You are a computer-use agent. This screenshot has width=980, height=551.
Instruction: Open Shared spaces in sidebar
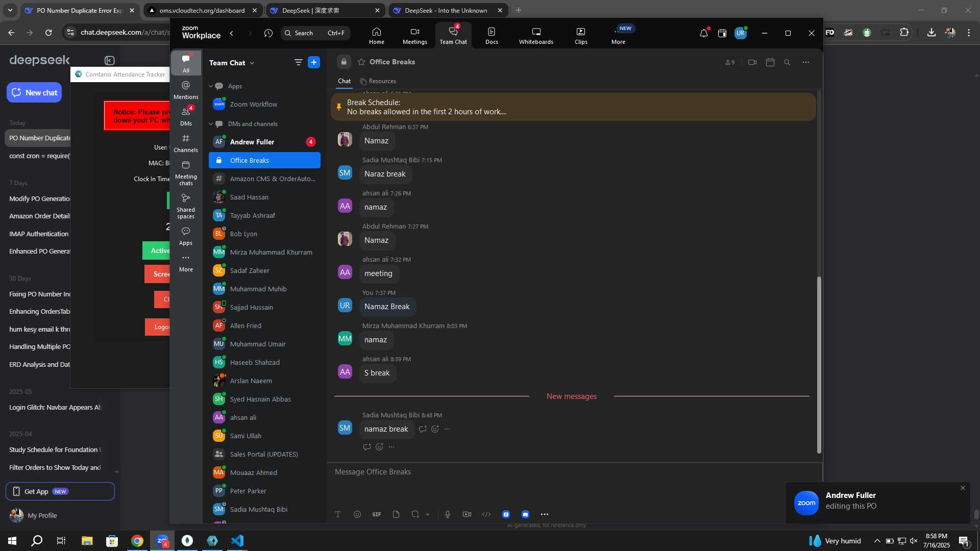click(x=186, y=206)
